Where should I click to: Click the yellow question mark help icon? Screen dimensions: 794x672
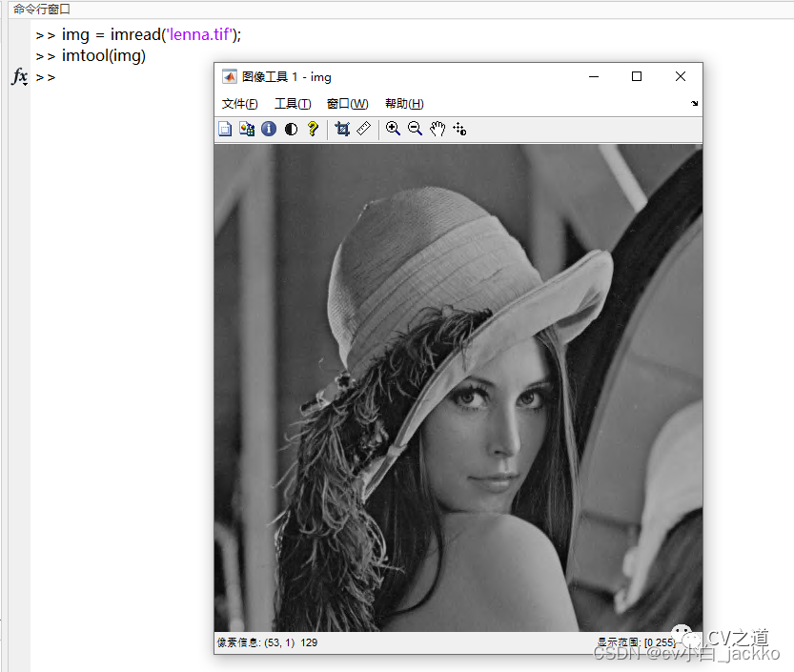(313, 129)
